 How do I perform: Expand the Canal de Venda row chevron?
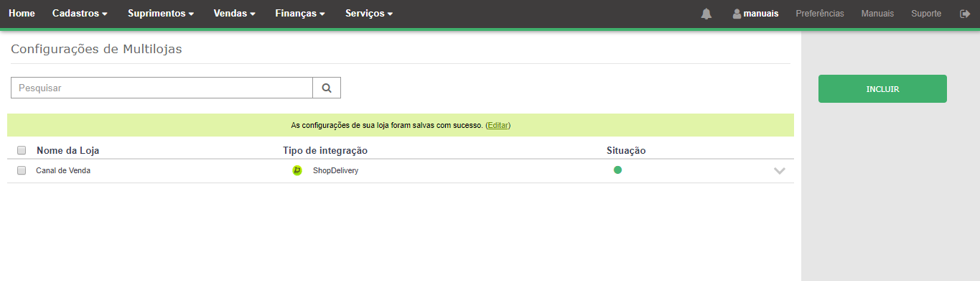pyautogui.click(x=780, y=171)
